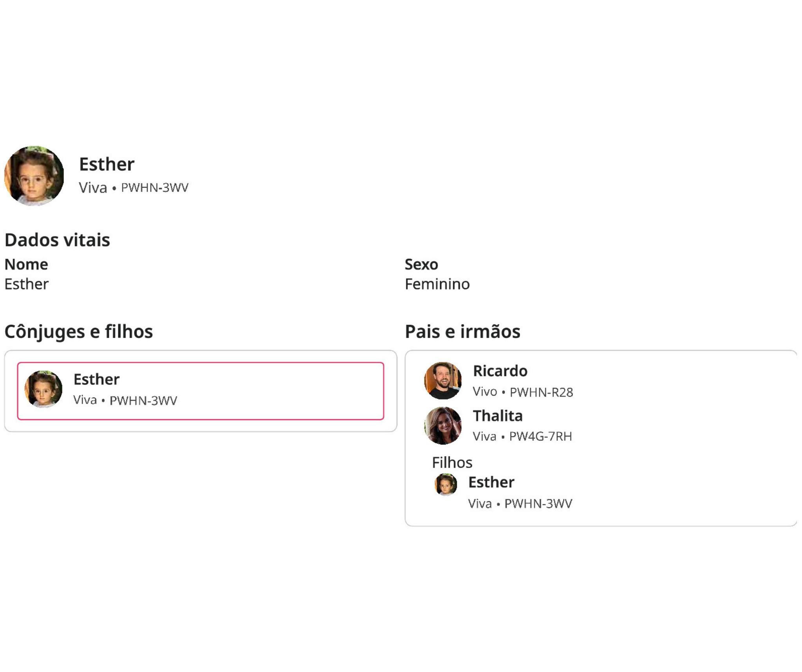Open Ricardo's person page via name
Screen dimensions: 802x672
pos(500,371)
